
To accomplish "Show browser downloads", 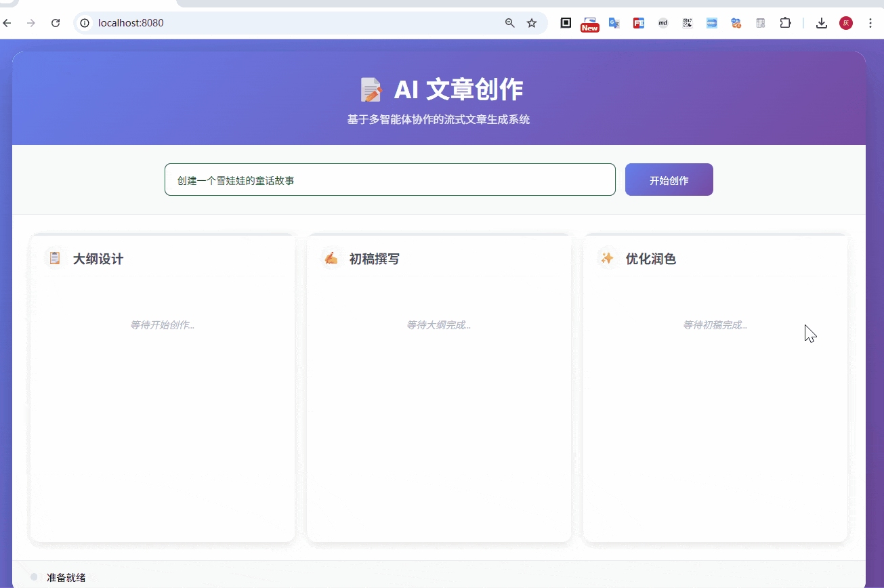I will click(822, 23).
